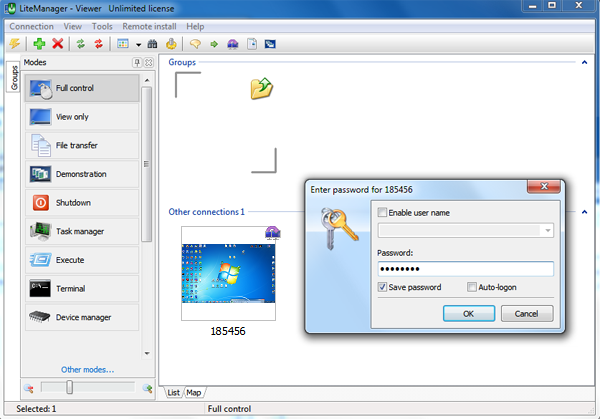Screen dimensions: 600x419
Task: Select Demonstration mode
Action: click(82, 174)
